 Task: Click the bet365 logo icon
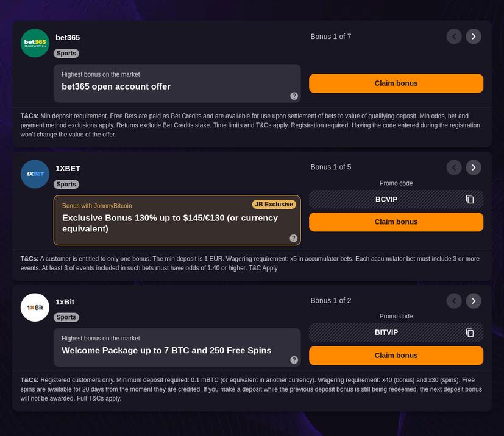35,43
